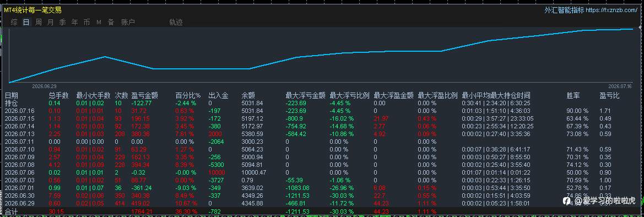
Task: Select the 日 daily tab
Action: point(26,22)
